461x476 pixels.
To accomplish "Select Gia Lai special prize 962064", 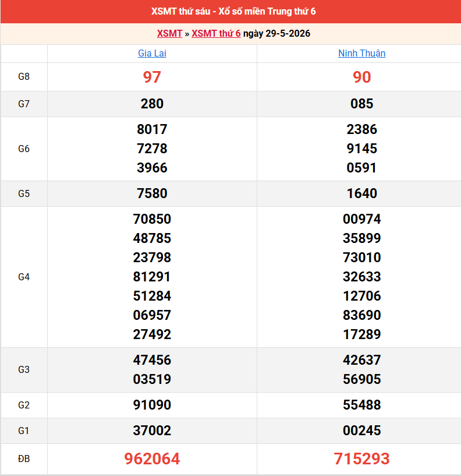I will (x=152, y=459).
